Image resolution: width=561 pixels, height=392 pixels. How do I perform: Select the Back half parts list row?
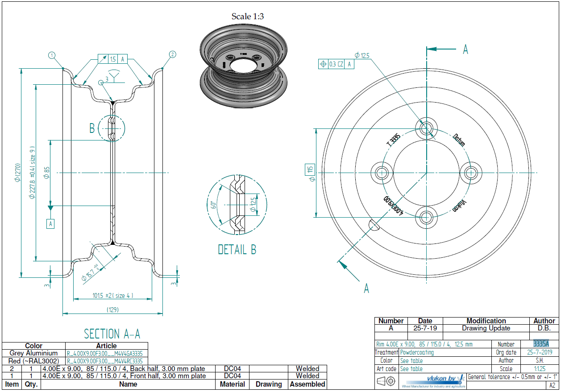(164, 368)
